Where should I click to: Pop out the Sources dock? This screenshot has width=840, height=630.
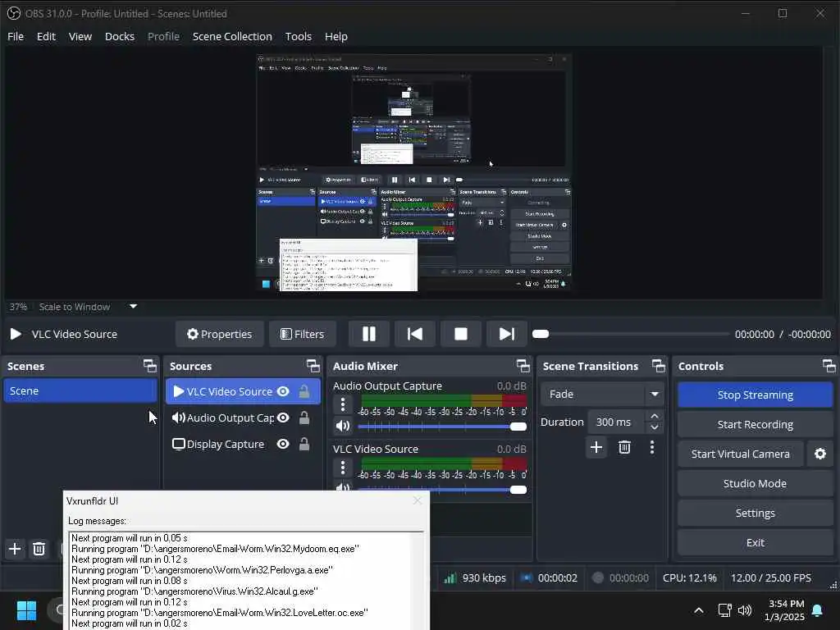[313, 366]
